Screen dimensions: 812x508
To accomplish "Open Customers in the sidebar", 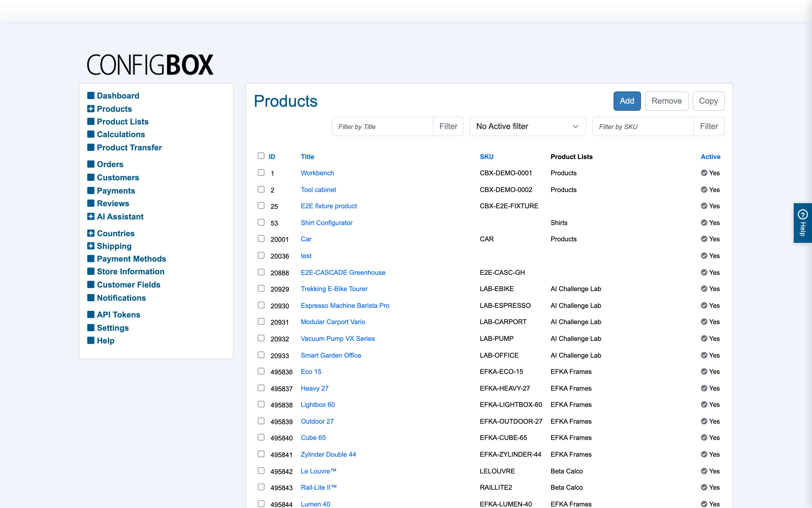I will pyautogui.click(x=118, y=177).
